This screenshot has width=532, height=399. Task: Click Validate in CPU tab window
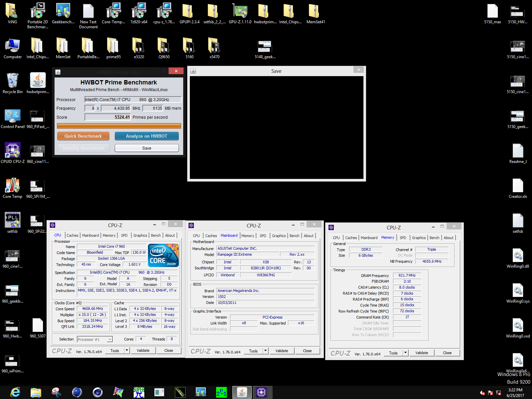point(143,350)
